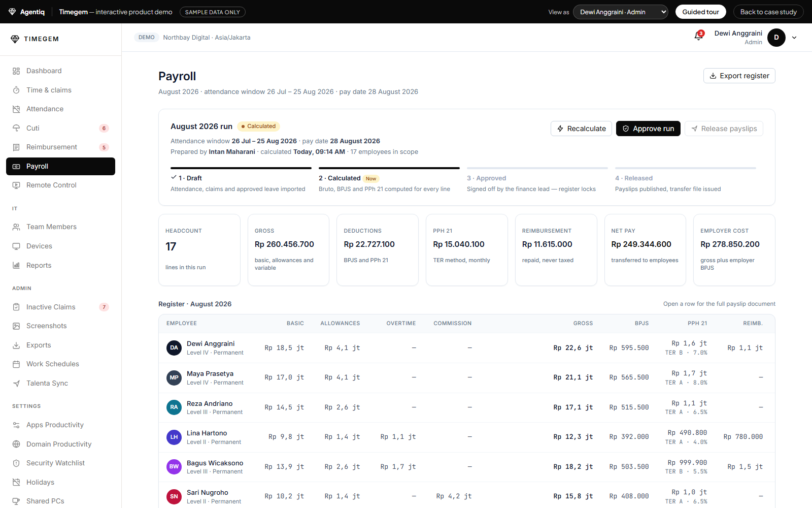Viewport: 812px width, 508px height.
Task: Click the Cuti umbrella icon
Action: tap(16, 128)
